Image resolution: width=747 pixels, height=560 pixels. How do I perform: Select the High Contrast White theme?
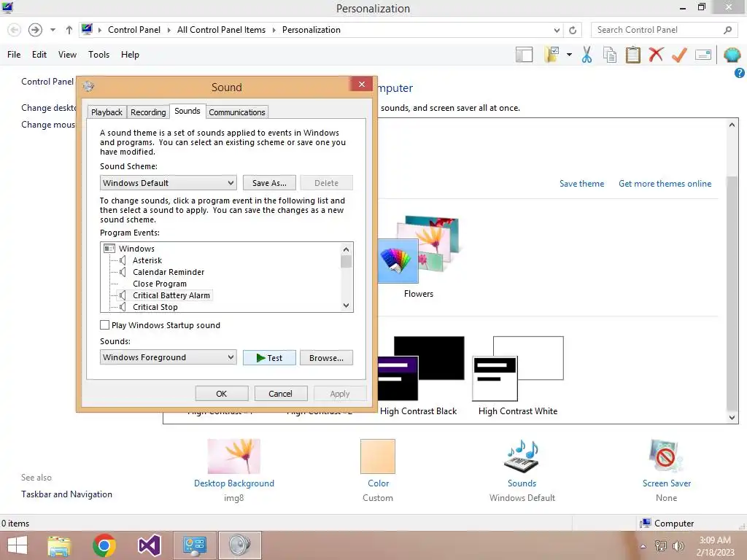518,368
